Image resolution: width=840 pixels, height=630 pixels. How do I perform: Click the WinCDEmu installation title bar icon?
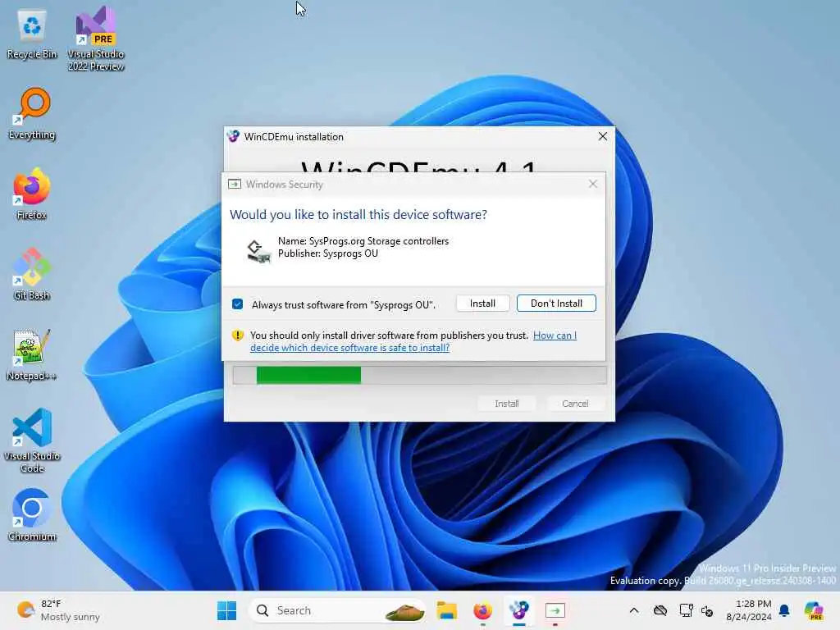233,137
